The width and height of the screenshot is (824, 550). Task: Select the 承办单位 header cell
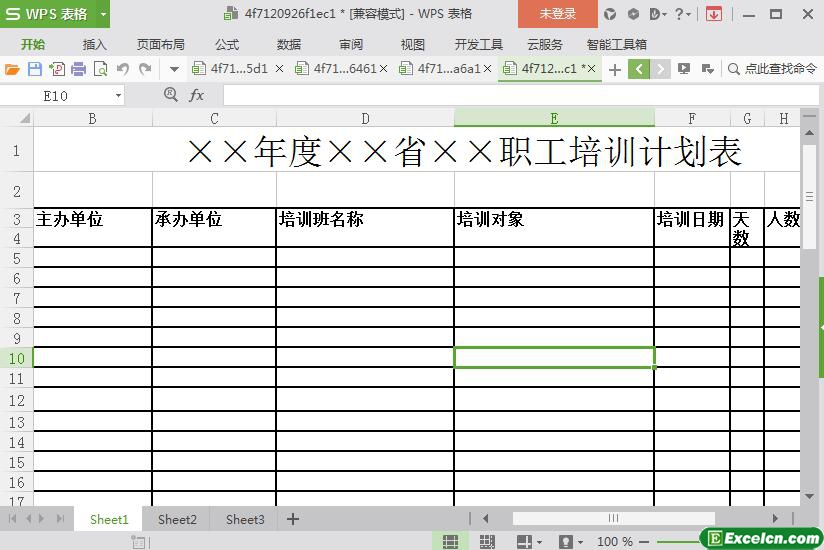coord(214,227)
